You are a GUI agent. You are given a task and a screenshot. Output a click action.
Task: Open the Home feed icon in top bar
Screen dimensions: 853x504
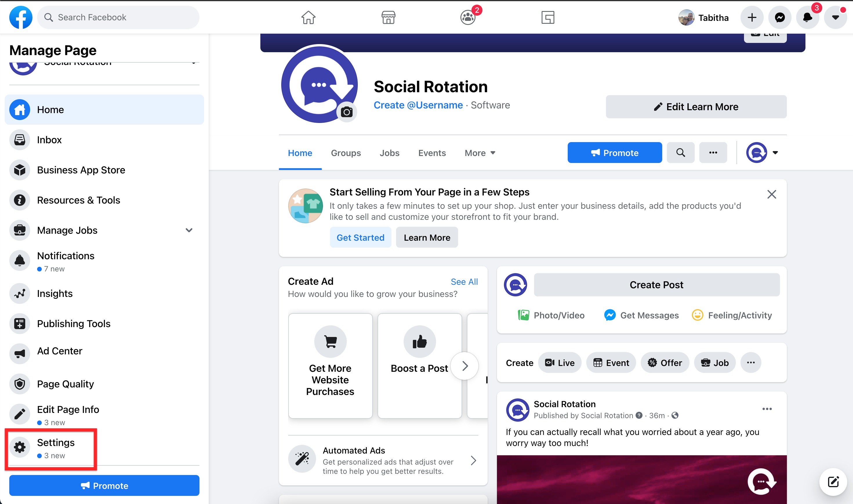tap(308, 17)
